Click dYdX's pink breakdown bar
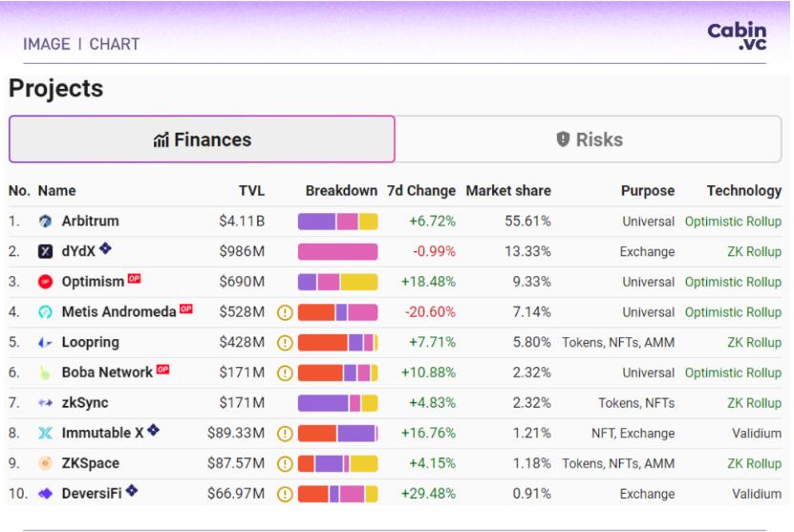The image size is (794, 532). pos(337,252)
